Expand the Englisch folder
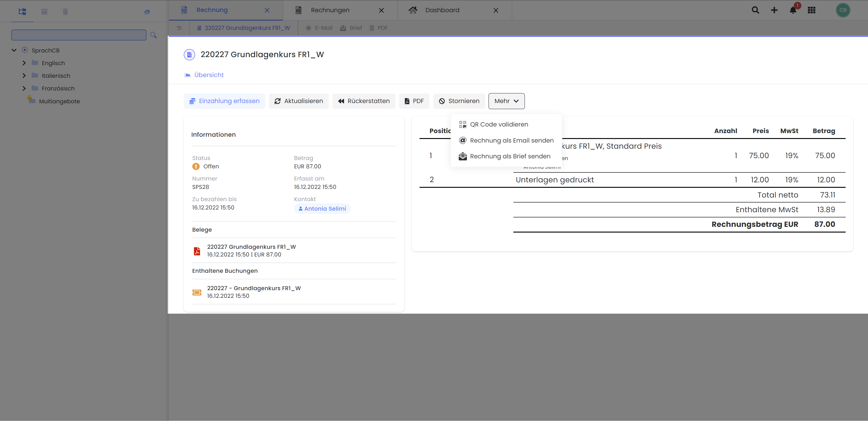Screen dimensions: 868x421 click(24, 63)
